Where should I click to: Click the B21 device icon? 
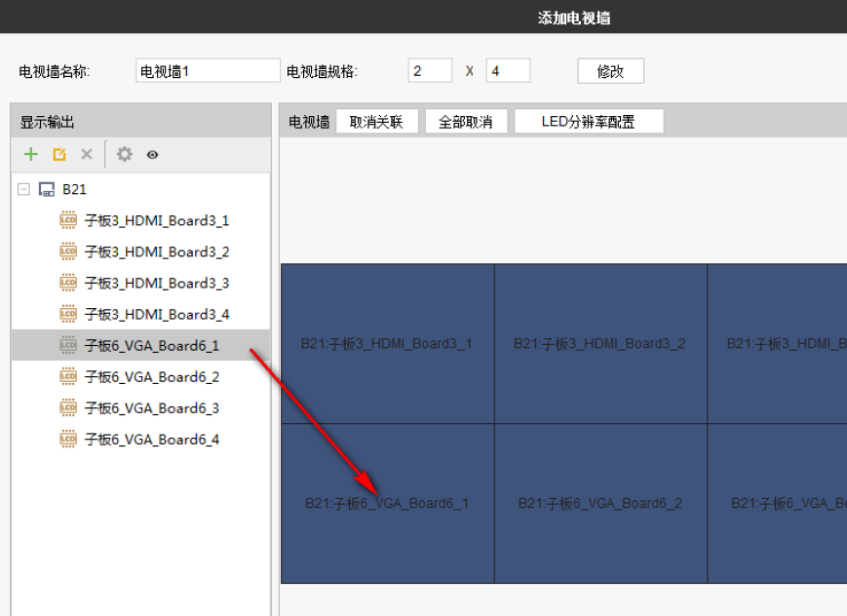[46, 189]
